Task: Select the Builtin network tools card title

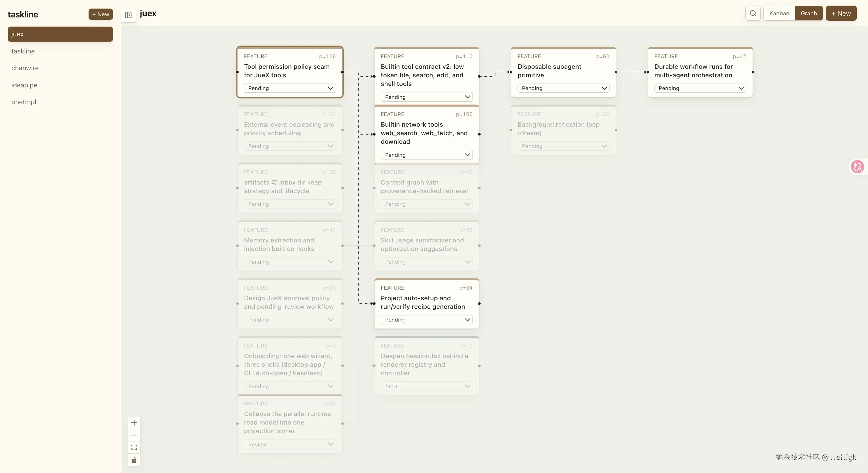Action: [424, 133]
